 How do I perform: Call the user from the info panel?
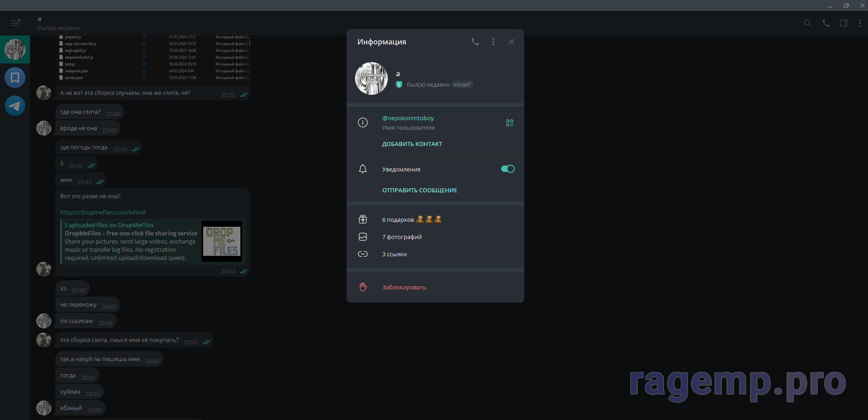pyautogui.click(x=475, y=42)
